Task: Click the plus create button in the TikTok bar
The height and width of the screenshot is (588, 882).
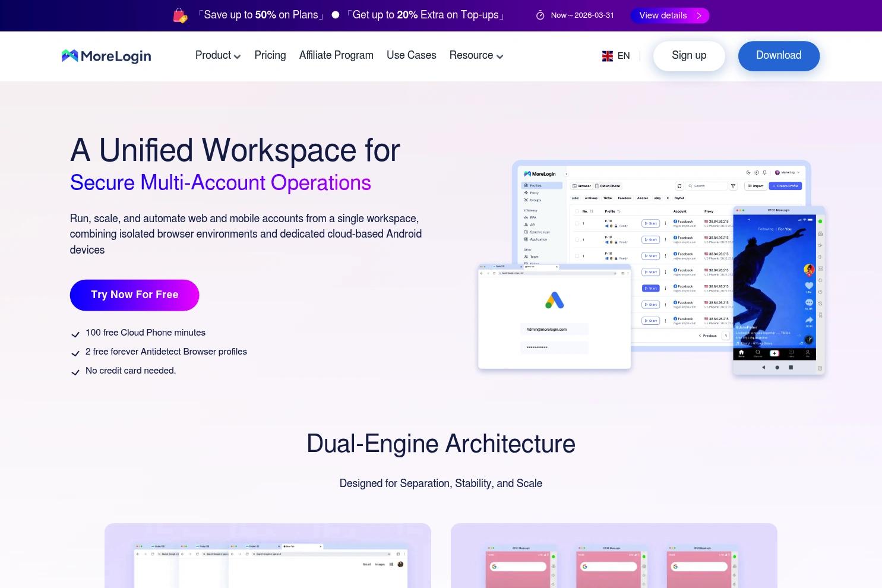Action: tap(774, 353)
